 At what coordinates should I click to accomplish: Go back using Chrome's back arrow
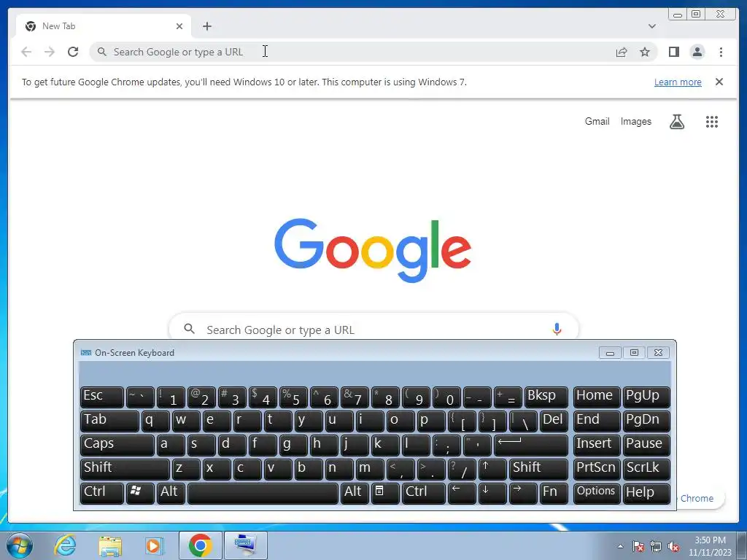click(x=26, y=52)
